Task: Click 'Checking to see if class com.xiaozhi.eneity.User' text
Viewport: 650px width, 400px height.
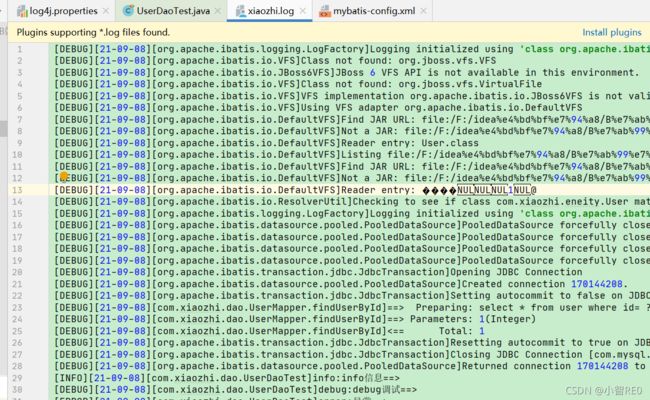Action: tap(490, 202)
